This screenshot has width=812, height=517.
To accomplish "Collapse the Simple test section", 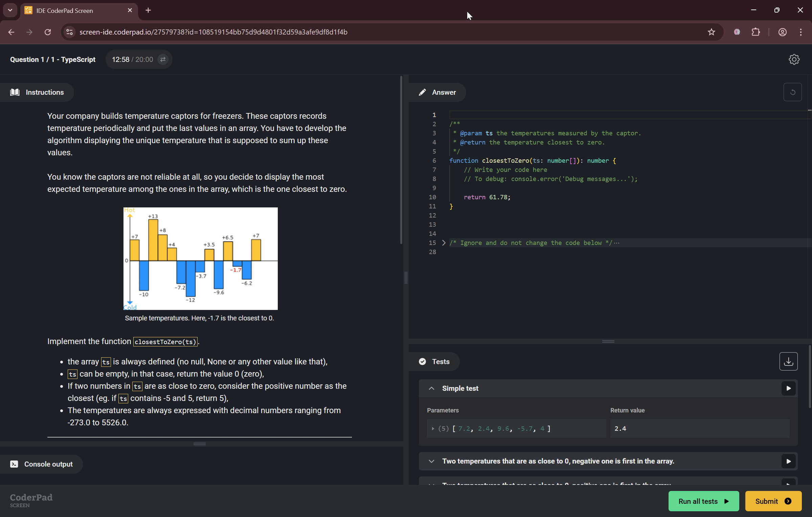I will pos(431,388).
